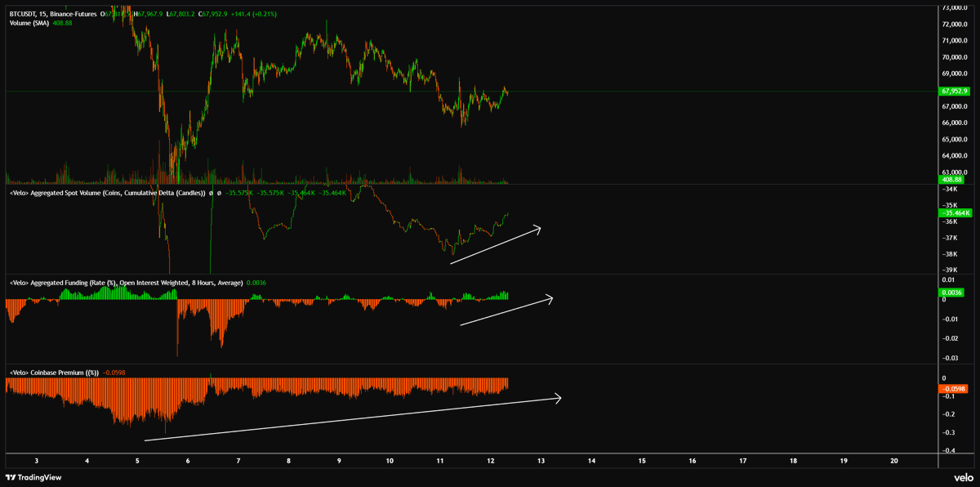Select the BTCUSDT, 15, Binance-Futures symbol legend
980x487 pixels.
52,14
